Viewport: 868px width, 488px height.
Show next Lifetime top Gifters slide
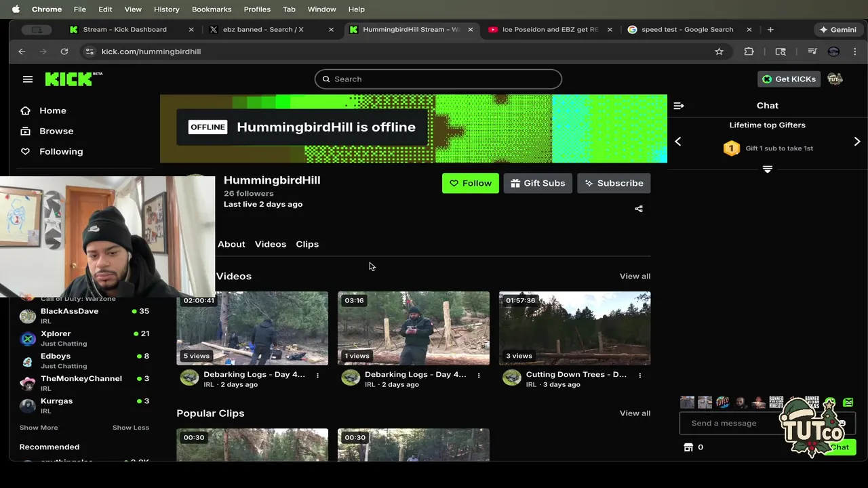(857, 141)
